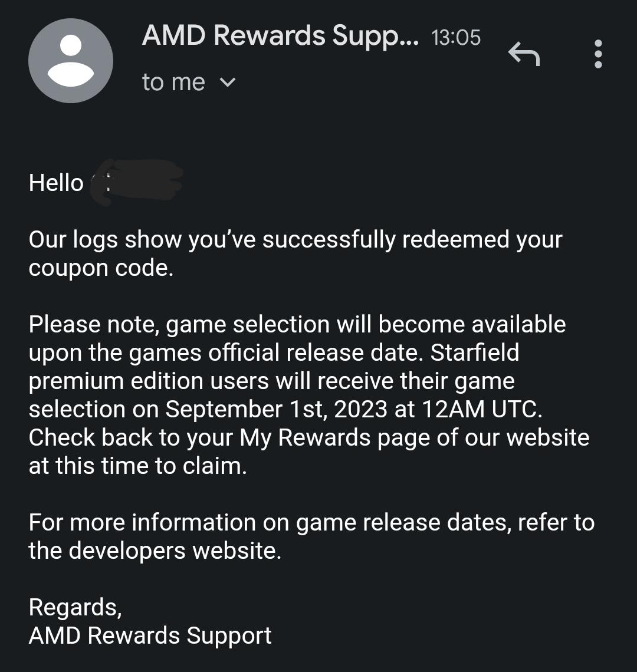The width and height of the screenshot is (637, 672).
Task: Tap the "12AM UTC" time text
Action: click(482, 409)
